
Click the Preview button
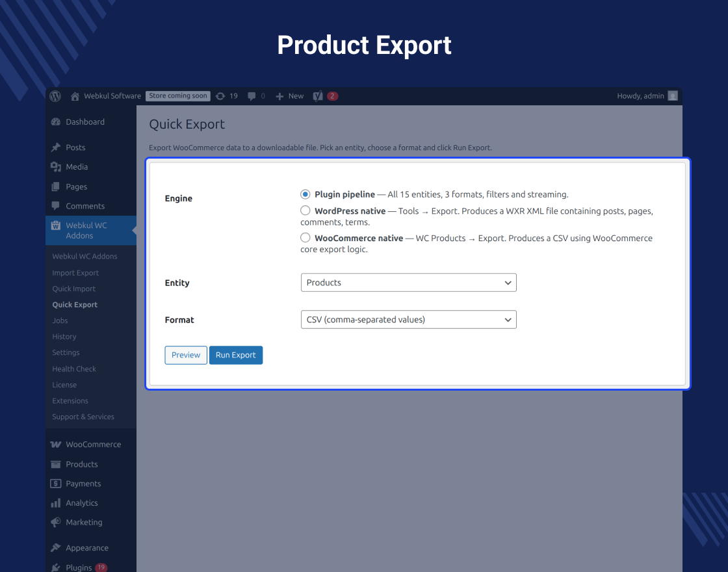[x=186, y=355]
